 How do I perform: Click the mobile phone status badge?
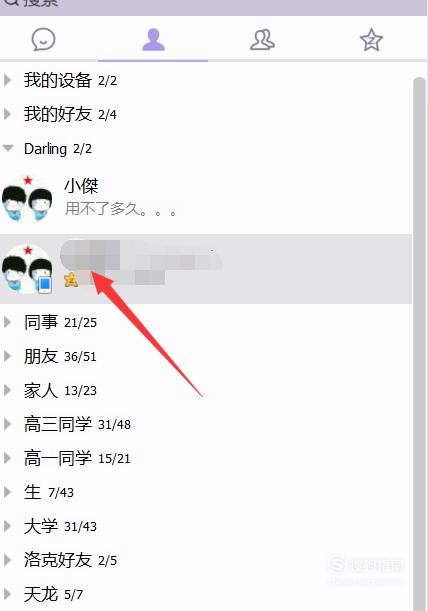[x=45, y=284]
